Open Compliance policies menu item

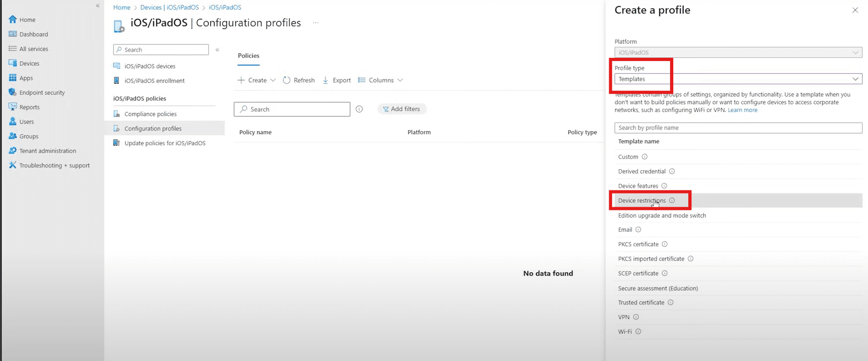point(150,114)
